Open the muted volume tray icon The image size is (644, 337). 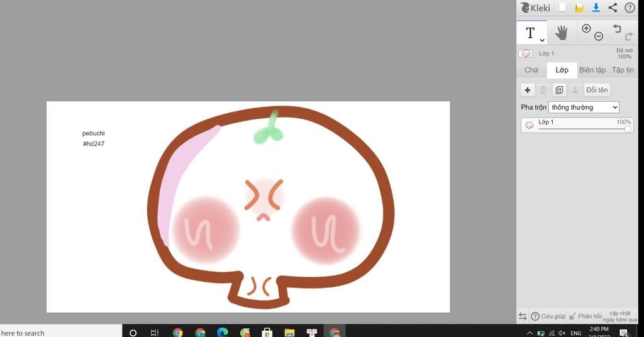pyautogui.click(x=562, y=333)
